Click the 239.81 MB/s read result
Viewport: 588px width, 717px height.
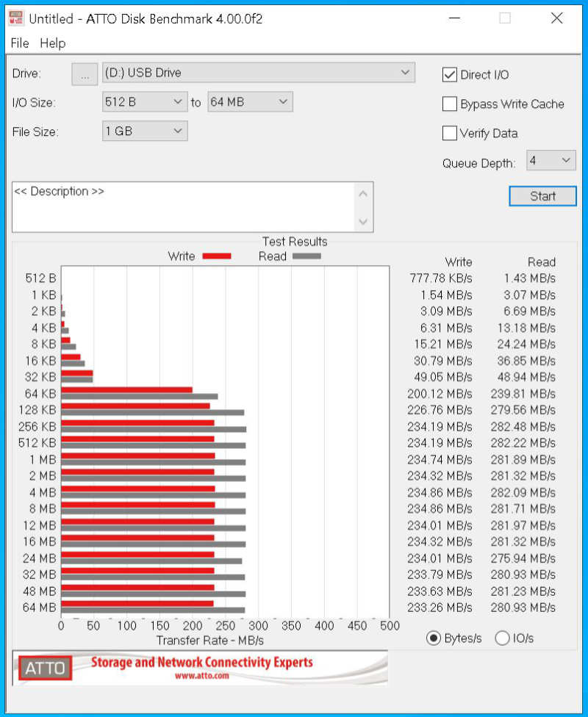click(x=523, y=394)
